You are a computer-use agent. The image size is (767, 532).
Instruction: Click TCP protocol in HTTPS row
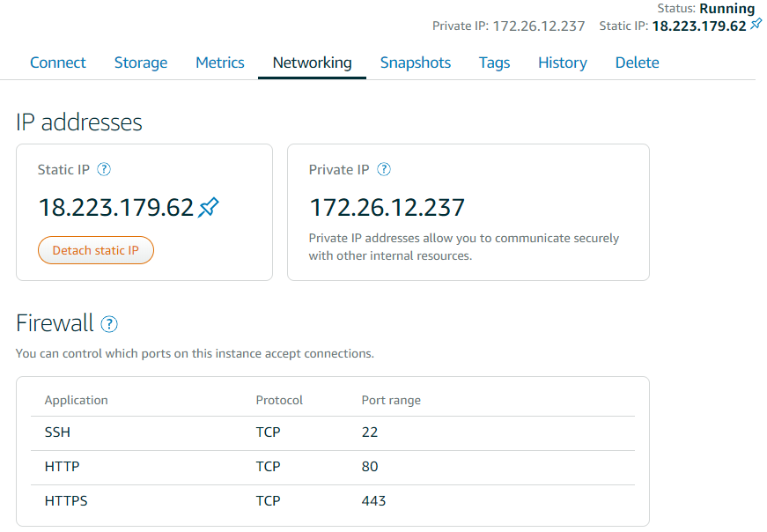(268, 500)
